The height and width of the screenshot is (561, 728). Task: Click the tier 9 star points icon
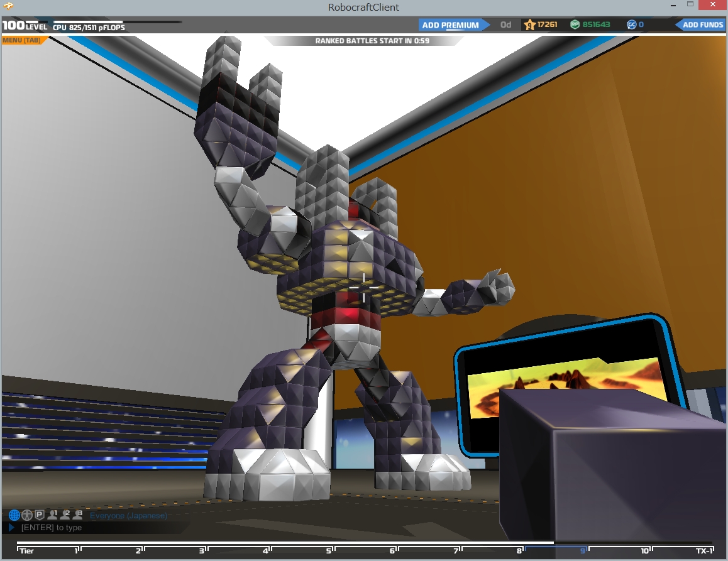(529, 25)
